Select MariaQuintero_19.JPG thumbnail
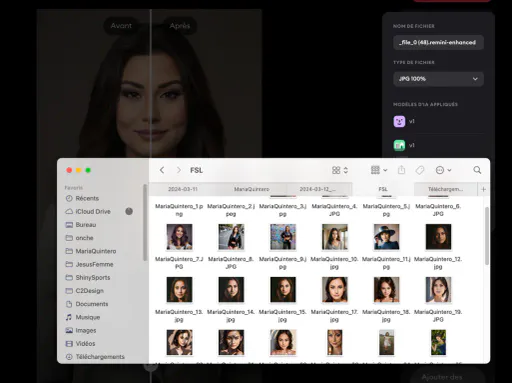Screen dimensions: 512x383 438,290
